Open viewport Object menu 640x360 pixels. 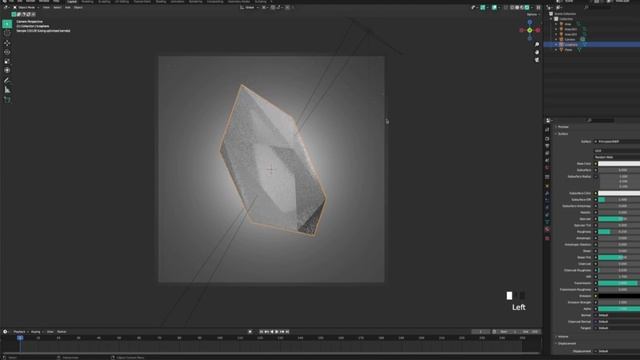click(78, 7)
